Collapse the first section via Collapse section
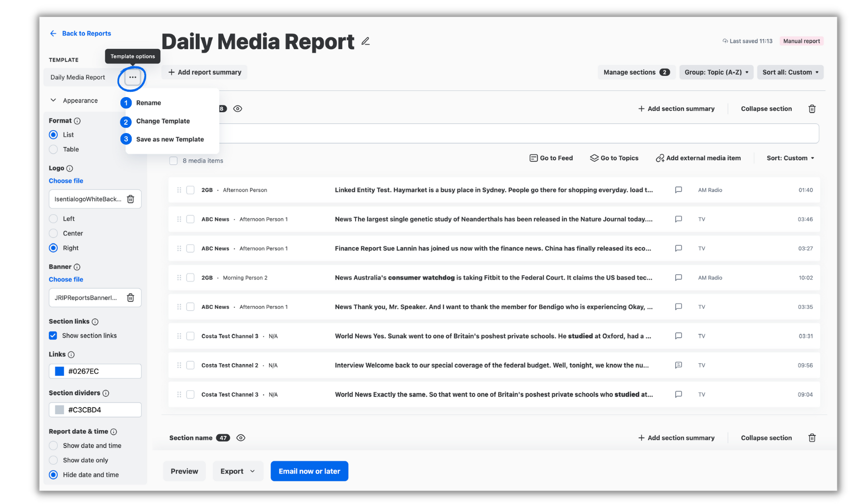The height and width of the screenshot is (504, 868). pos(766,109)
